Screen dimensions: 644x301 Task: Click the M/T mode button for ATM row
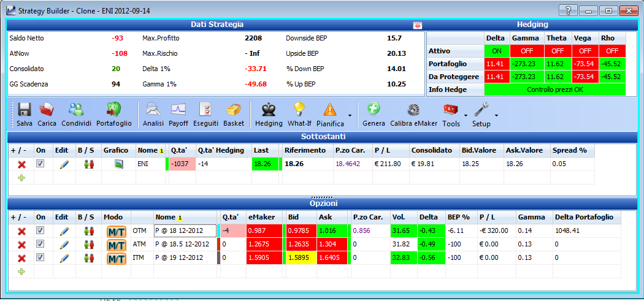(x=117, y=245)
